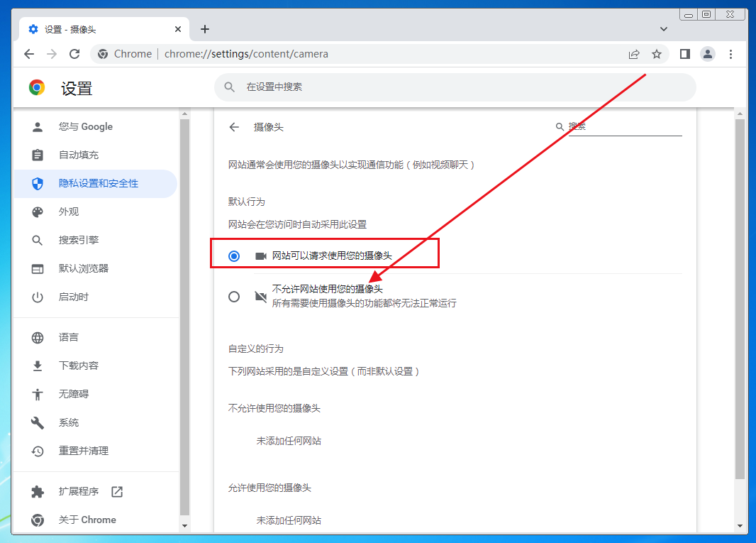Viewport: 756px width, 543px height.
Task: Click the 默认行为 heading
Action: [246, 202]
